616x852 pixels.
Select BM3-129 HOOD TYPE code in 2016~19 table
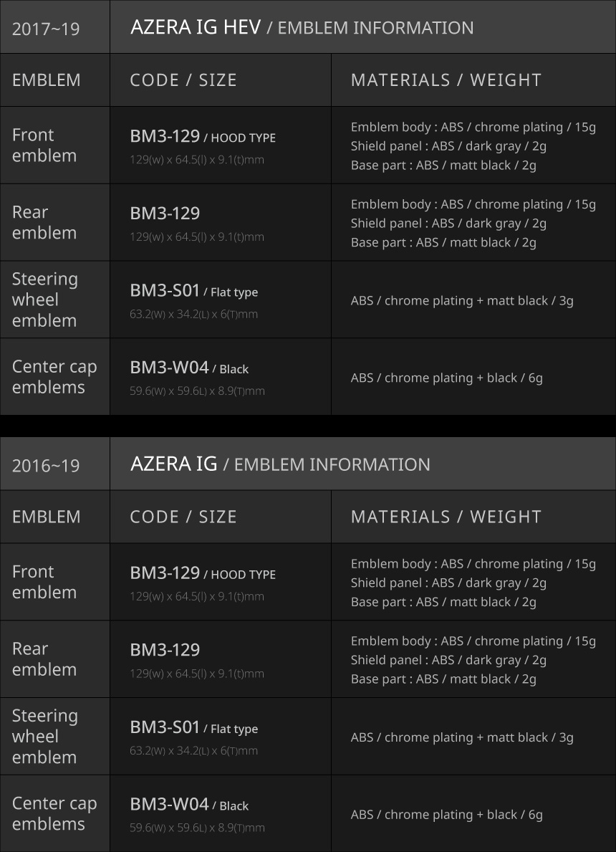[x=202, y=573]
